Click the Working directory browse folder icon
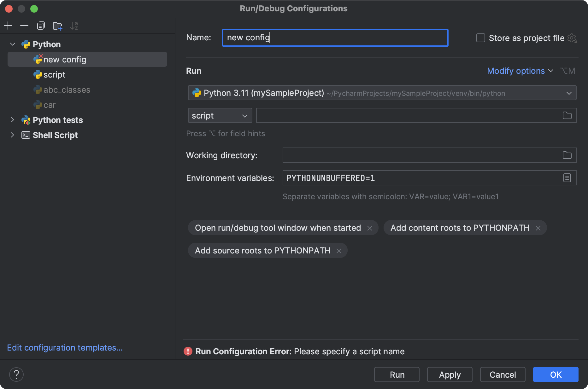Screen dimensions: 588x389 [567, 155]
